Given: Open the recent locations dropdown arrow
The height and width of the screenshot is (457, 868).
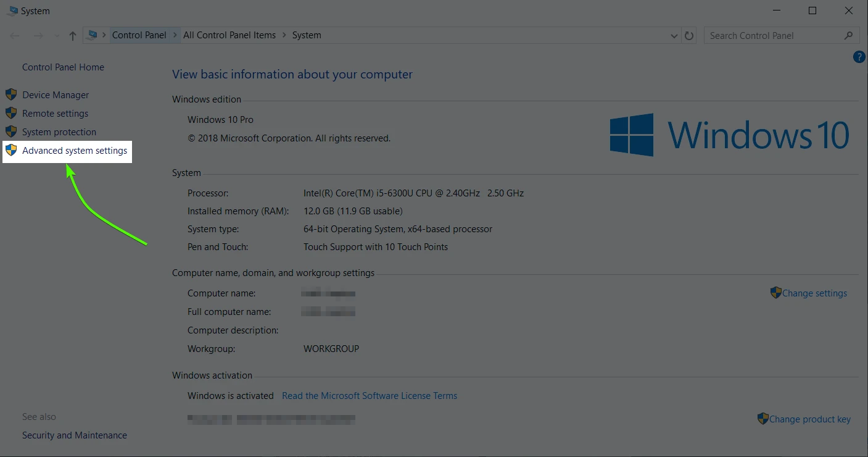Looking at the screenshot, I should tap(57, 36).
